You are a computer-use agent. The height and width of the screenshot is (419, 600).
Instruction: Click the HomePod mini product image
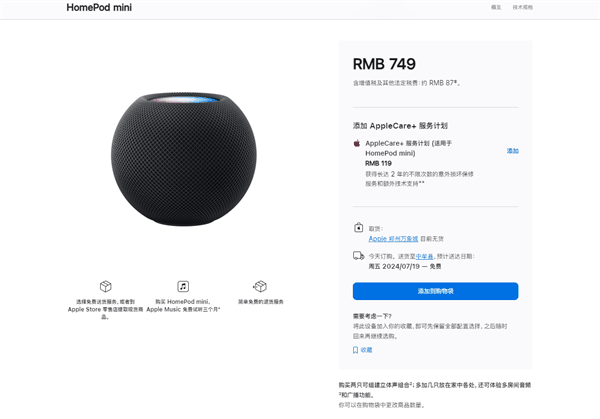coord(184,159)
